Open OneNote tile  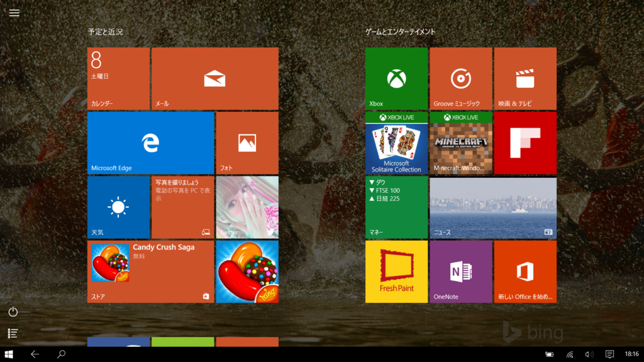tap(461, 271)
